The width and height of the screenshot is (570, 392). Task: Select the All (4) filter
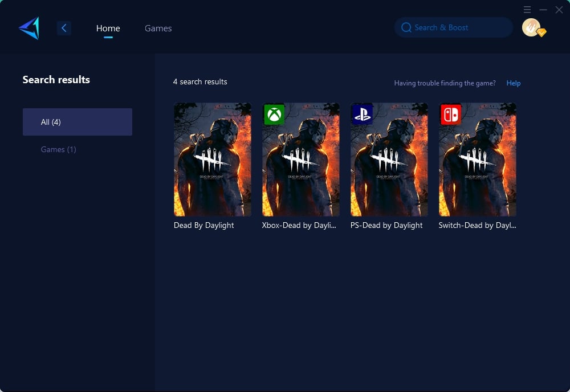(78, 122)
